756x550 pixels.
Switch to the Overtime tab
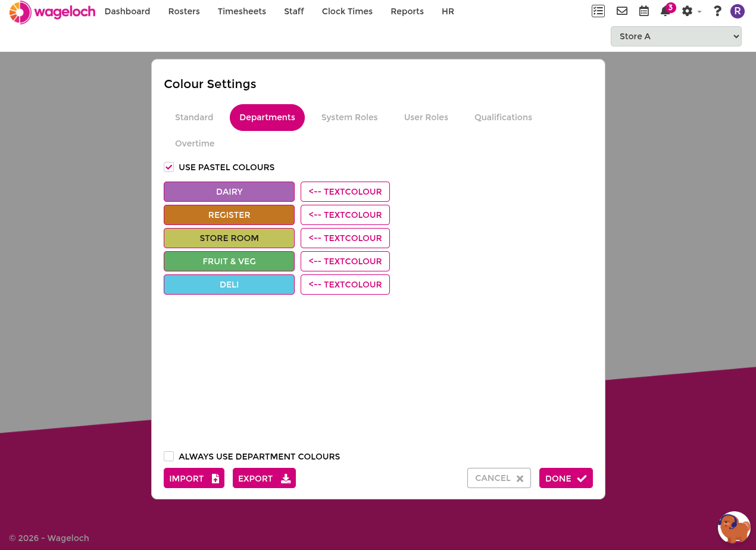(x=195, y=143)
